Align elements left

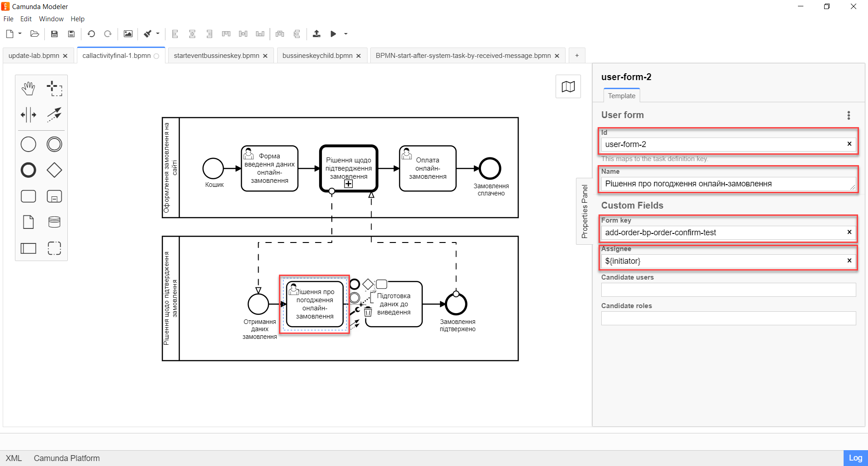175,34
